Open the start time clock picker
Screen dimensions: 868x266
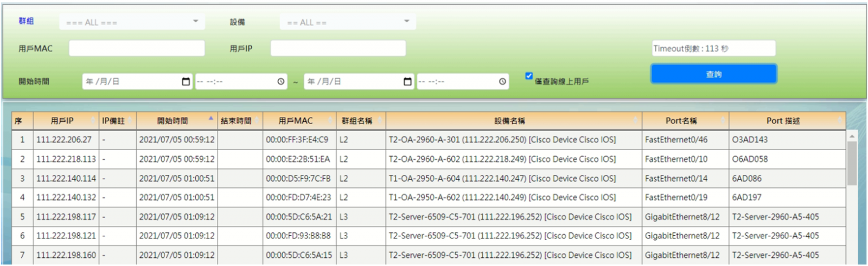pyautogui.click(x=280, y=82)
